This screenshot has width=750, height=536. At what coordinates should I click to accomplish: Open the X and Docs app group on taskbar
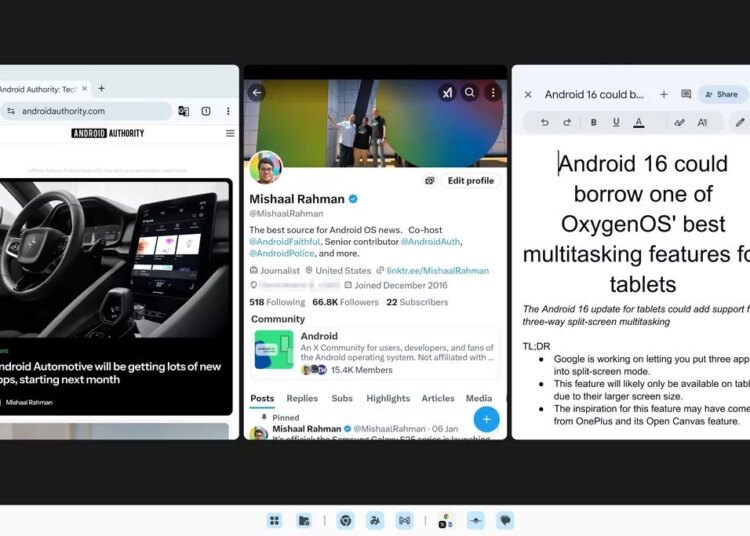(x=445, y=520)
